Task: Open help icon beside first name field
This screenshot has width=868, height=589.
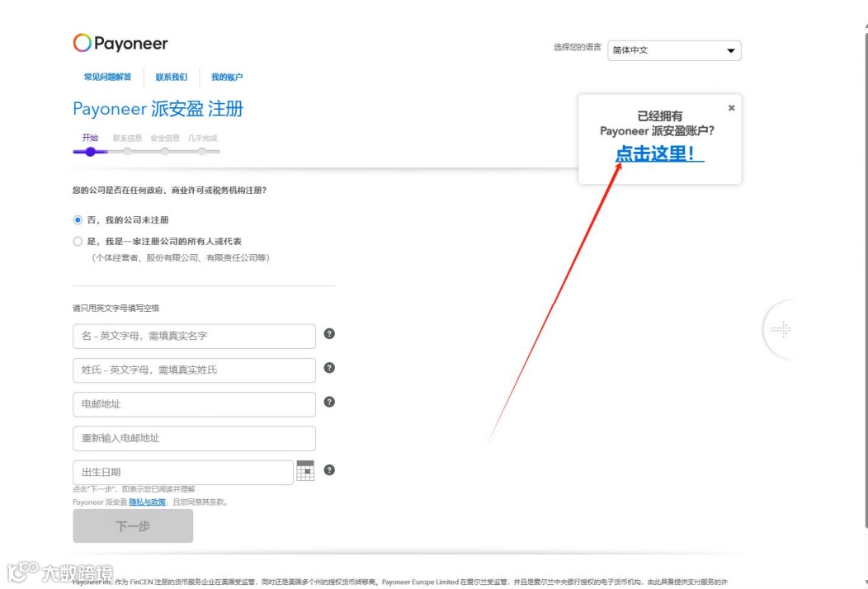Action: [329, 334]
